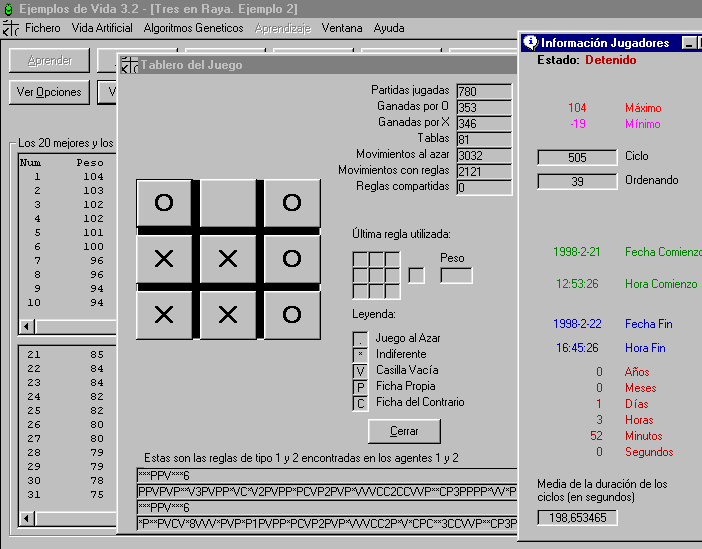The height and width of the screenshot is (549, 702).
Task: Click the bottom-middle X board square
Action: tap(228, 315)
